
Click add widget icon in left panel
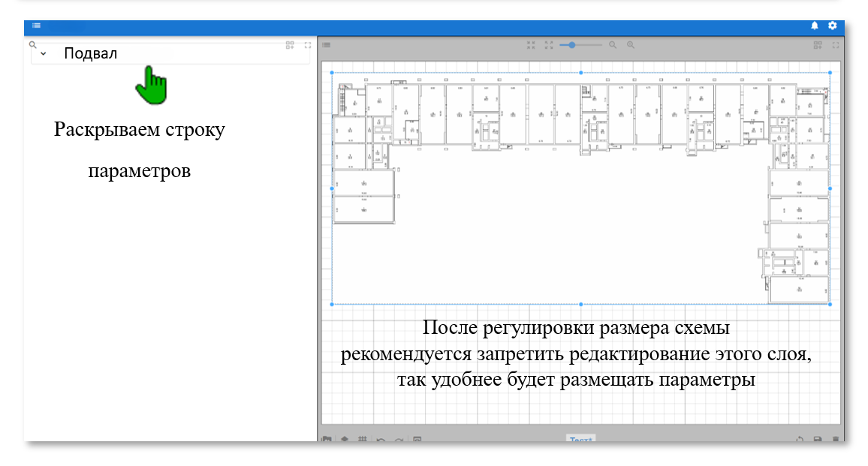point(291,45)
